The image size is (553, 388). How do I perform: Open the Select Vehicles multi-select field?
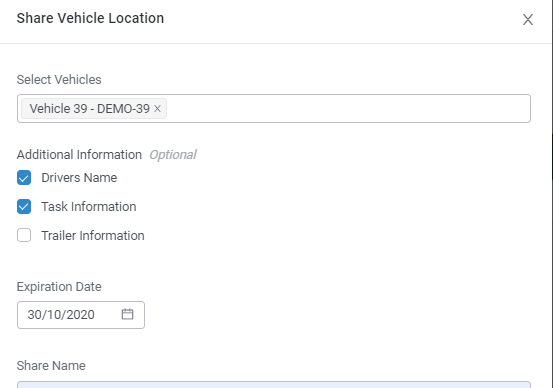[x=274, y=109]
